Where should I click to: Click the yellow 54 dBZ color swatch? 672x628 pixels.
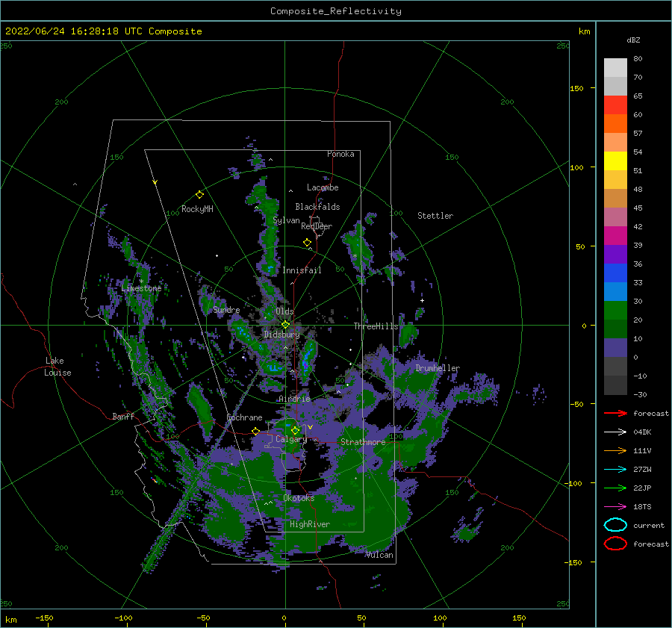pyautogui.click(x=615, y=161)
